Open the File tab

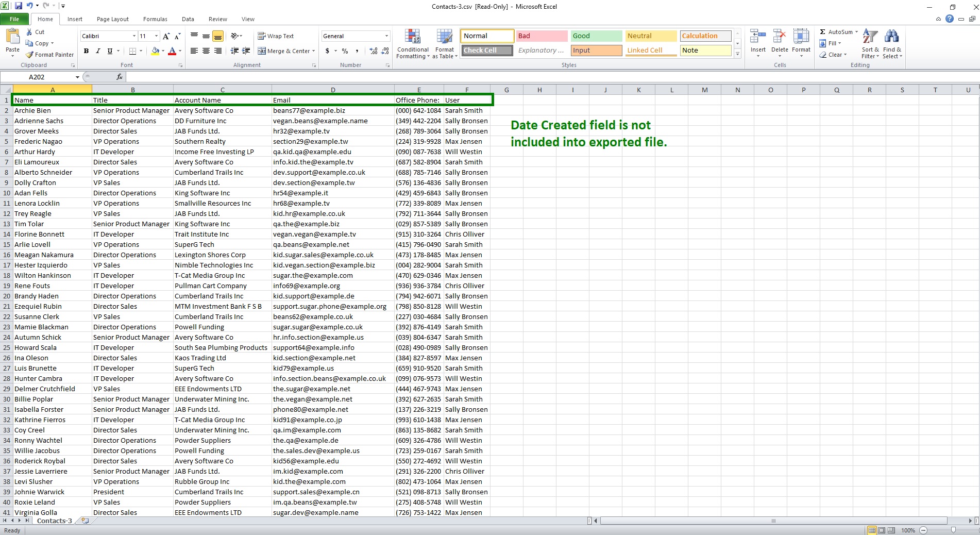pyautogui.click(x=14, y=19)
